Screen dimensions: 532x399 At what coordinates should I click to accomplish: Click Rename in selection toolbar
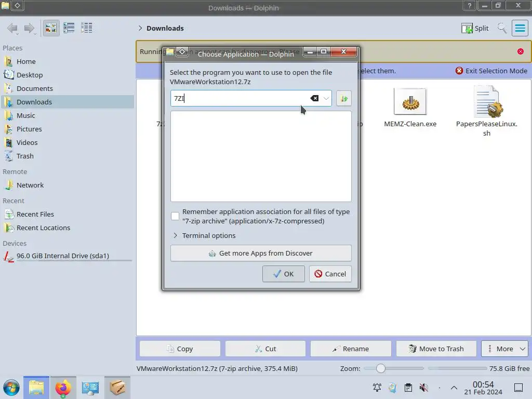(351, 349)
